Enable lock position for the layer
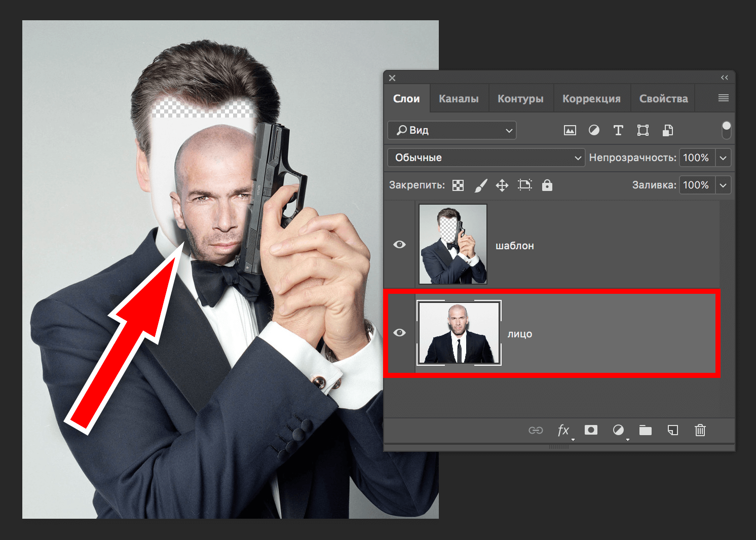 tap(502, 185)
